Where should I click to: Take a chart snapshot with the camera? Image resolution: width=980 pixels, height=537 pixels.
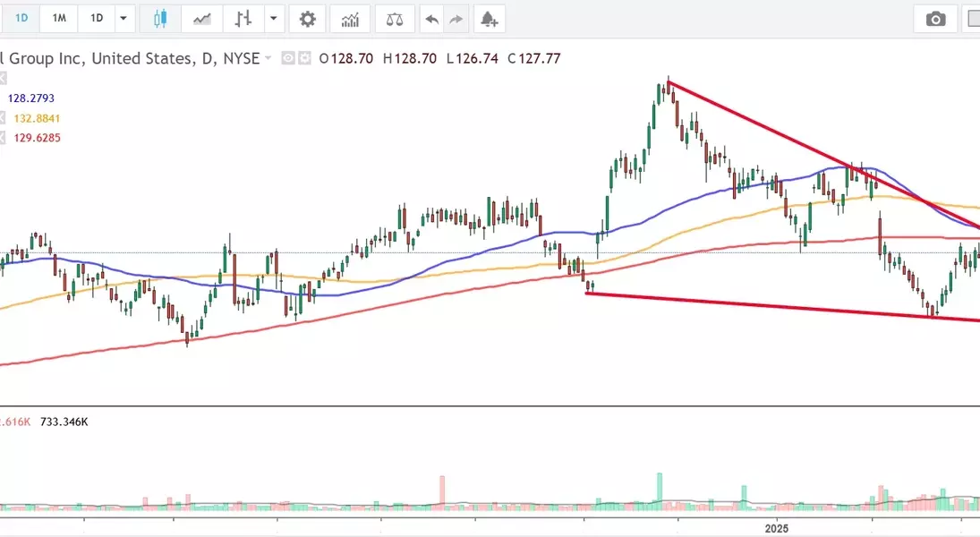point(936,19)
